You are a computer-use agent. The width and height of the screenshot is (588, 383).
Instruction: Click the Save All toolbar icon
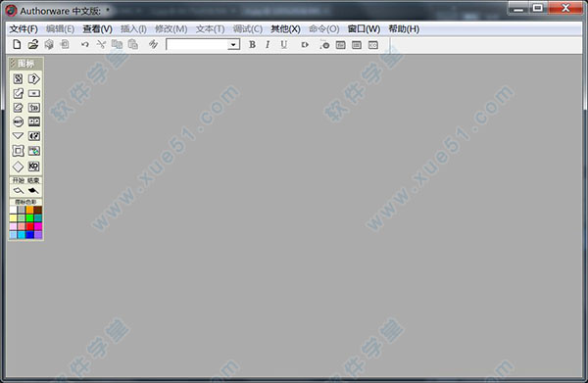49,45
